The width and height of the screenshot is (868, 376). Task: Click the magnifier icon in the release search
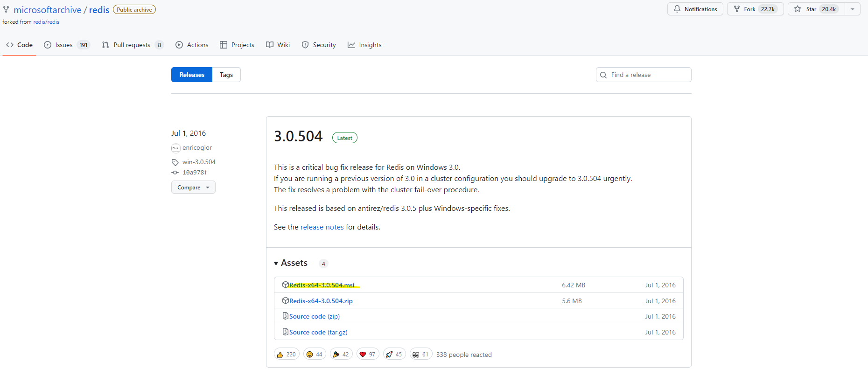[x=603, y=75]
